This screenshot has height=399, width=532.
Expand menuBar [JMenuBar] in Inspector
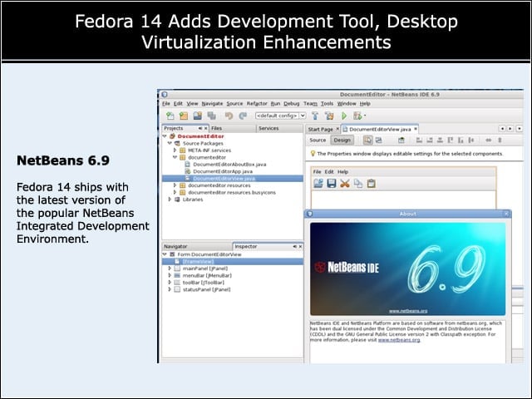click(x=170, y=275)
